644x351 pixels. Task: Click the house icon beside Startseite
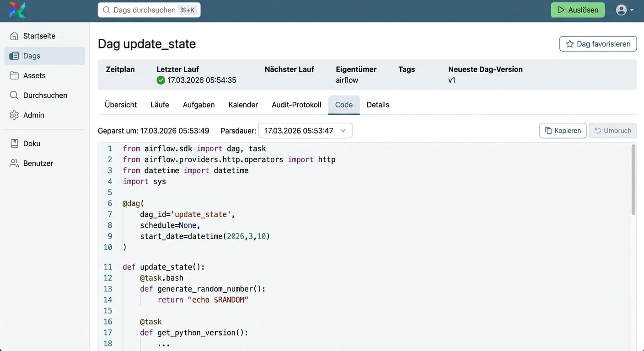click(14, 36)
